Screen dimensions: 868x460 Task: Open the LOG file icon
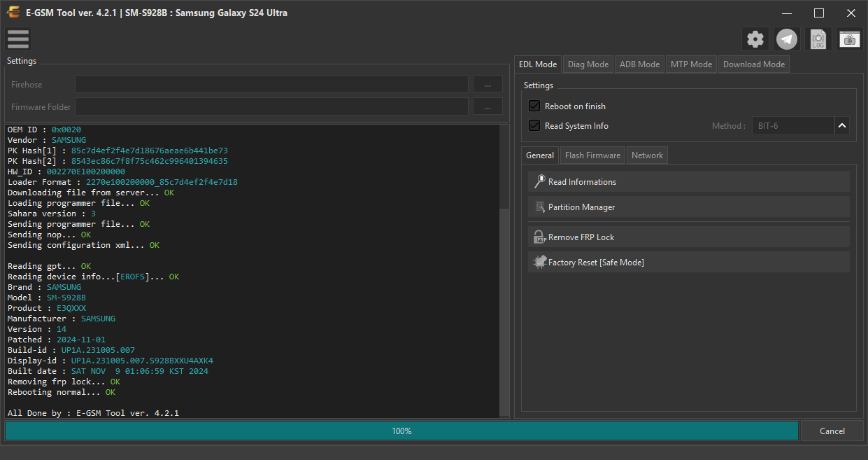click(818, 39)
